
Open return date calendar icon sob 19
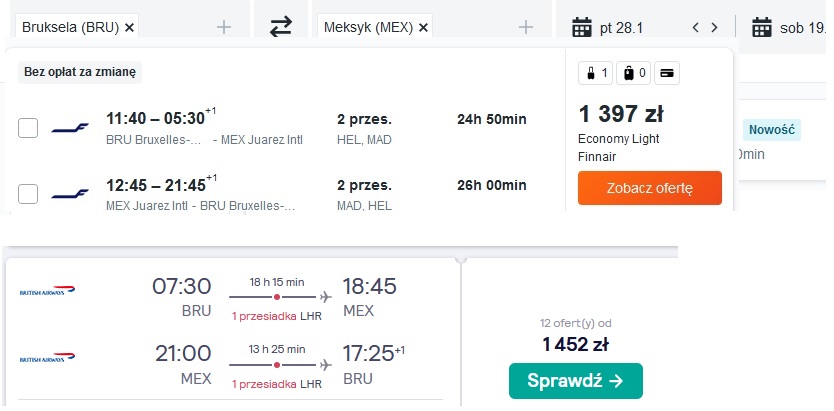762,27
